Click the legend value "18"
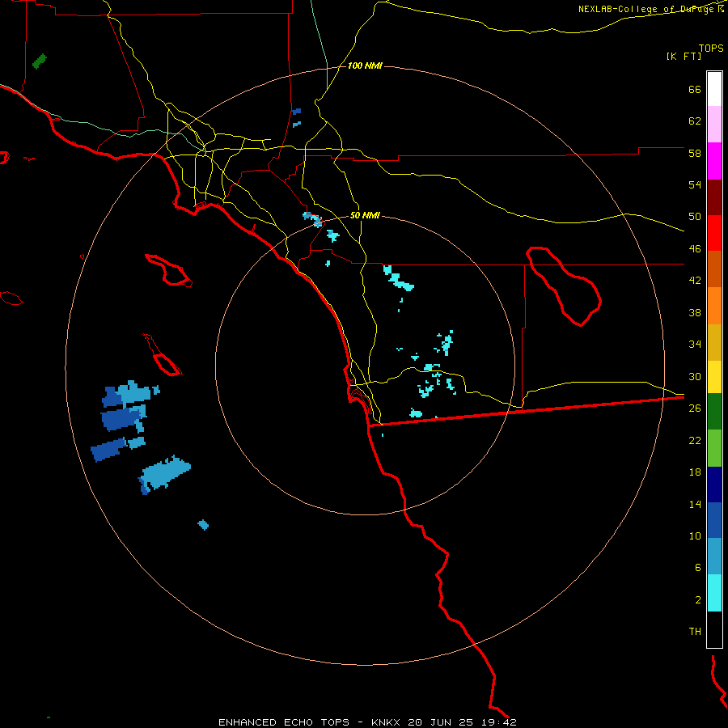This screenshot has width=728, height=728. [x=695, y=472]
